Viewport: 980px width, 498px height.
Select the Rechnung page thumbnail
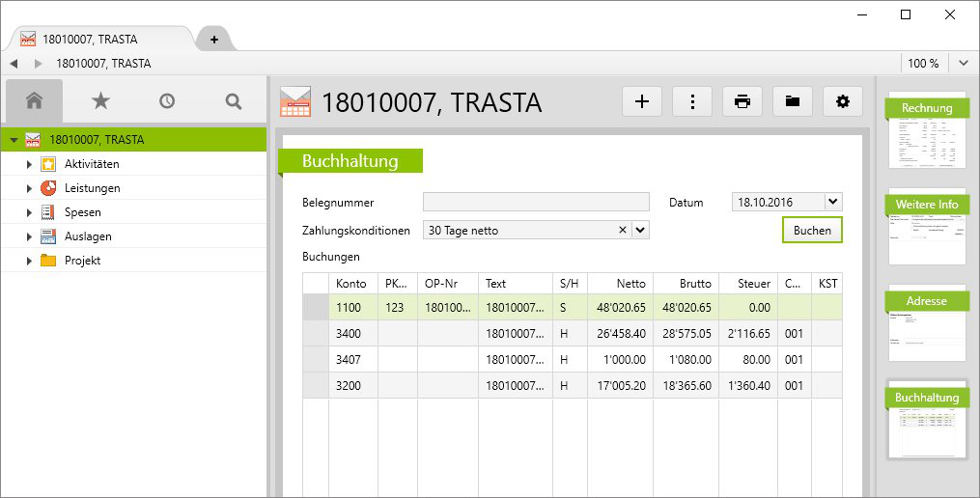click(x=926, y=130)
